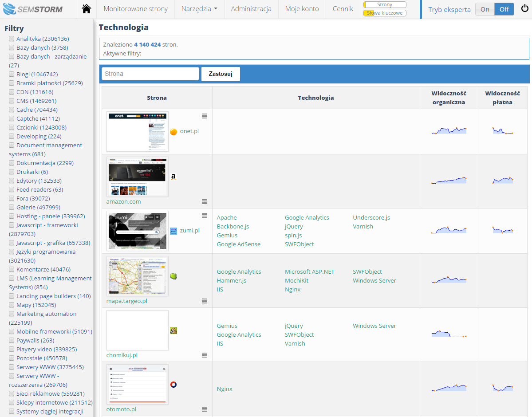
Task: Open list menu icon for onet.pl
Action: point(205,116)
